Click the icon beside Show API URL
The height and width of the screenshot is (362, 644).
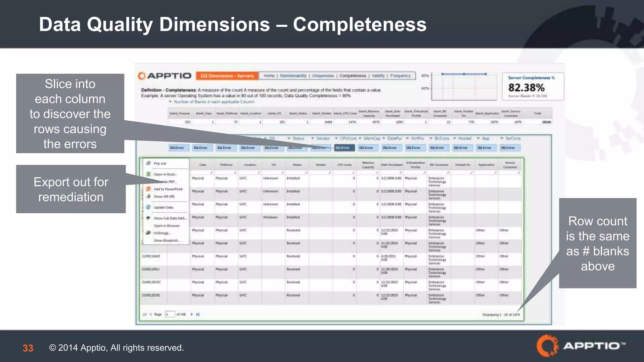click(148, 196)
